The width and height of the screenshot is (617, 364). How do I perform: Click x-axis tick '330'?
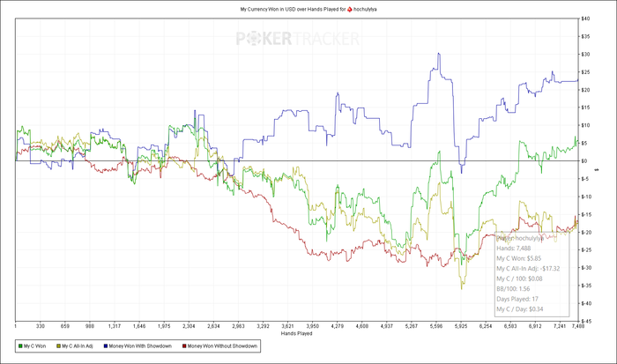click(x=41, y=326)
